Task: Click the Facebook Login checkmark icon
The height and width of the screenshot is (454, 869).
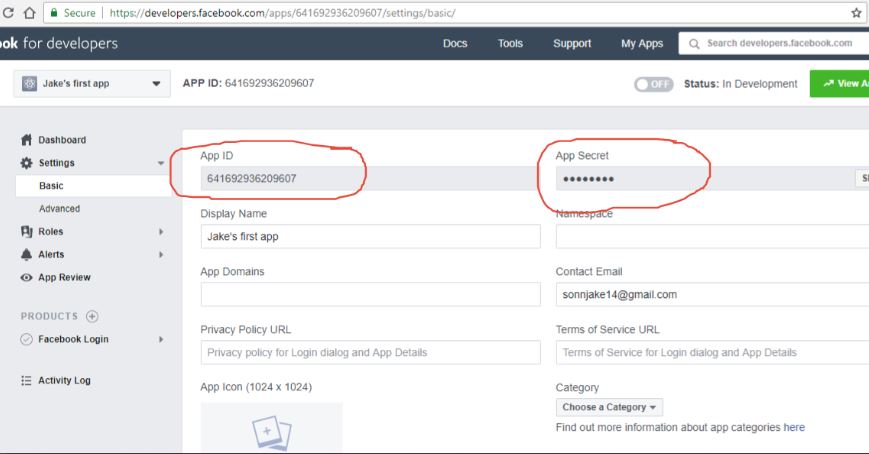Action: click(x=26, y=339)
